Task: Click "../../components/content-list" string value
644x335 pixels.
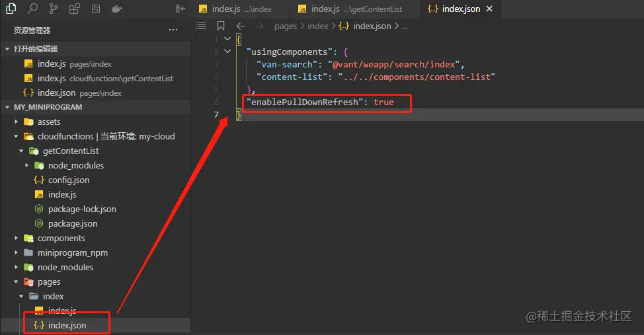Action: [417, 77]
